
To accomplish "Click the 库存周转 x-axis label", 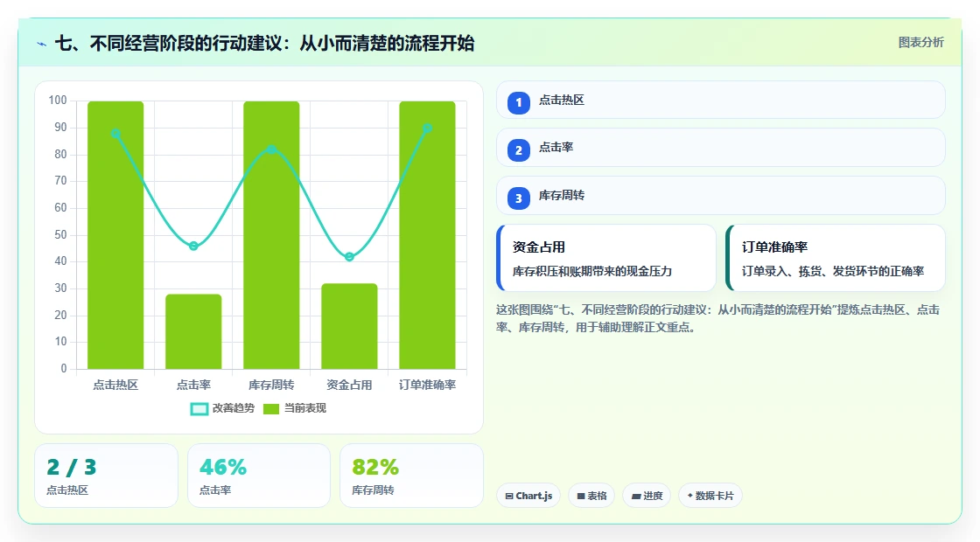I will coord(271,386).
